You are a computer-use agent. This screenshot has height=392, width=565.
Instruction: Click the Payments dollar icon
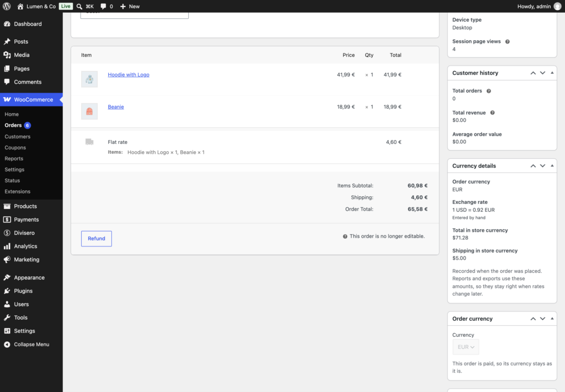pyautogui.click(x=7, y=219)
